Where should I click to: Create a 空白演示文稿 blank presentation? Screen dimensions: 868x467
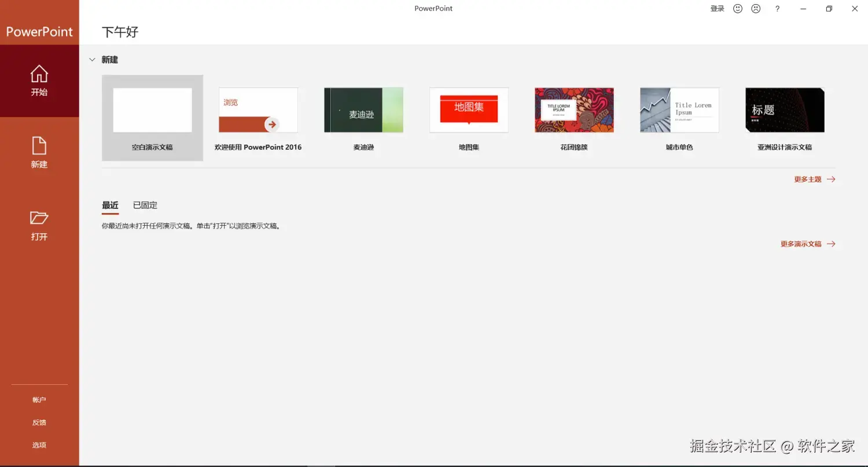coord(152,118)
